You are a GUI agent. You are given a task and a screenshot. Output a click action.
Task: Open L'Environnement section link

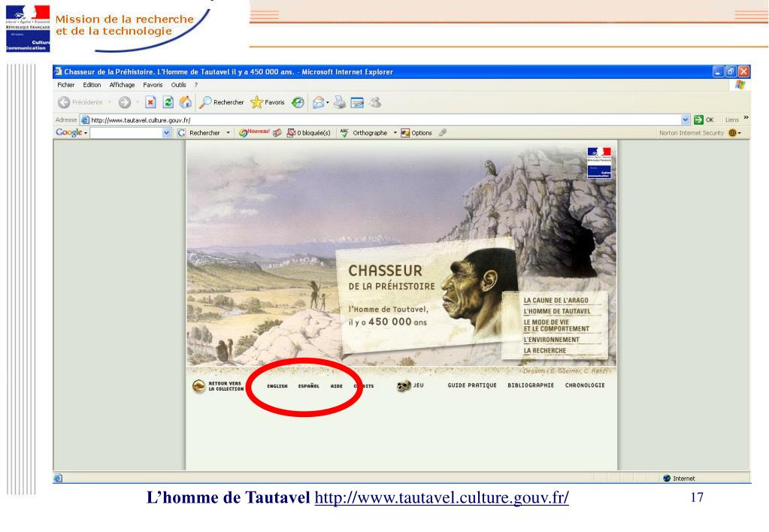pyautogui.click(x=551, y=340)
